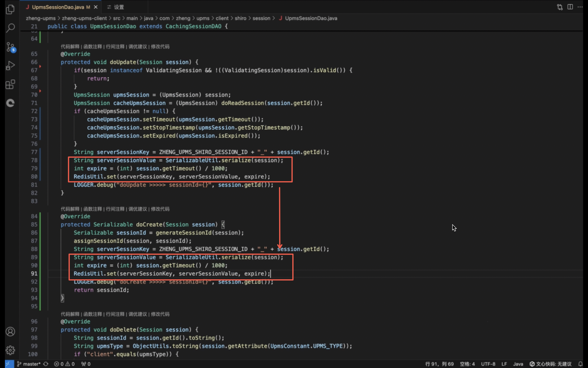
Task: Open the Extensions view
Action: (x=10, y=84)
